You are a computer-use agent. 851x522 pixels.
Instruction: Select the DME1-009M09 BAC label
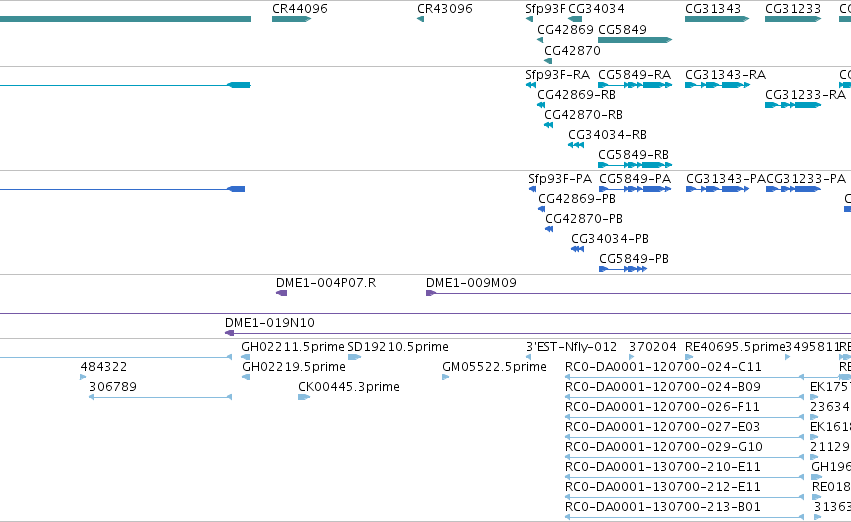pos(471,283)
